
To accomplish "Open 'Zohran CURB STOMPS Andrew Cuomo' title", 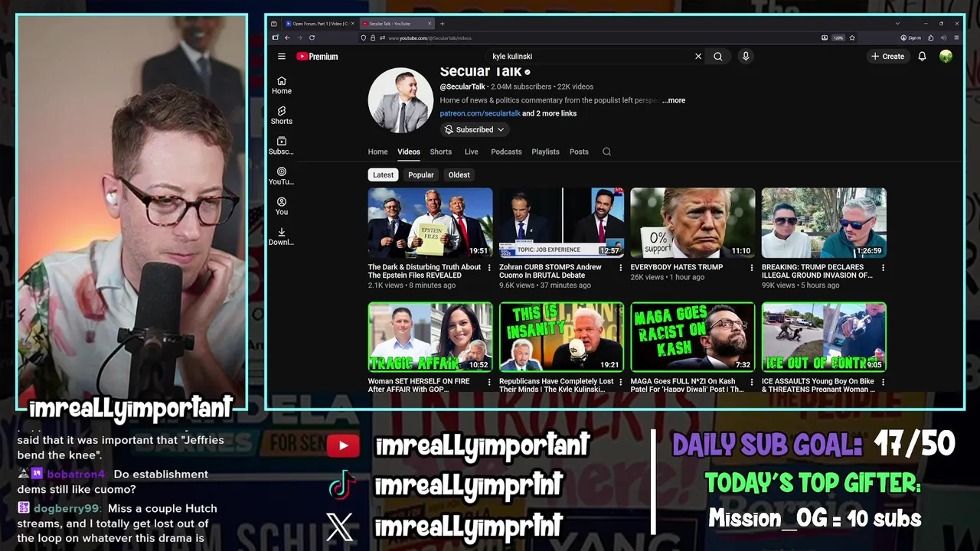I will point(550,271).
